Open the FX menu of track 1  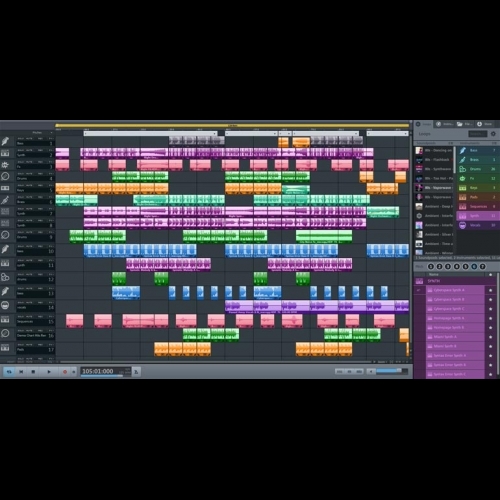tap(51, 138)
